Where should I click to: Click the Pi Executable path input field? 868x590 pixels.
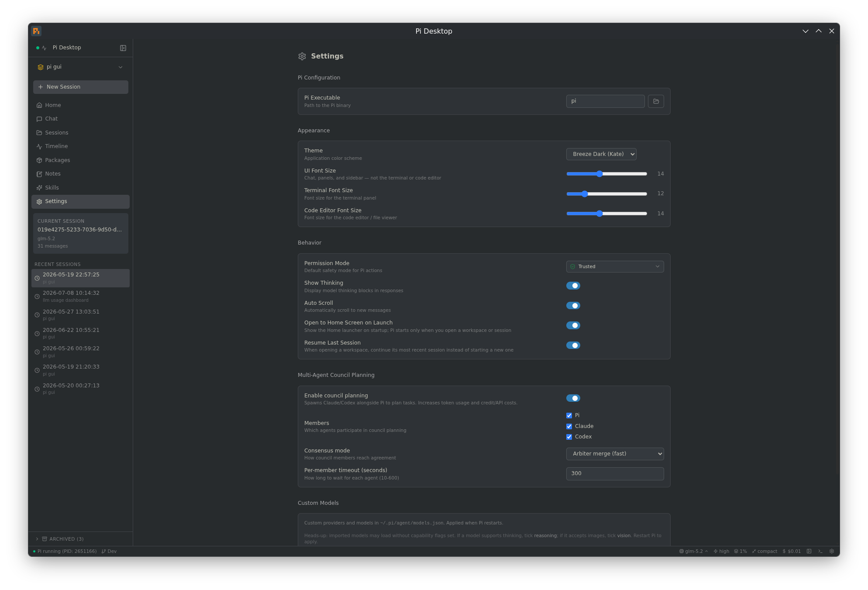(x=605, y=101)
